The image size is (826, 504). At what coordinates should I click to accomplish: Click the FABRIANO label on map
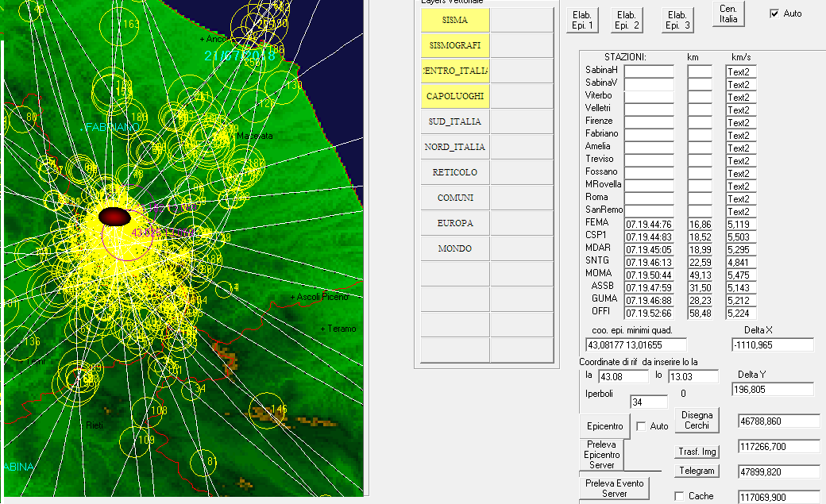pos(112,128)
